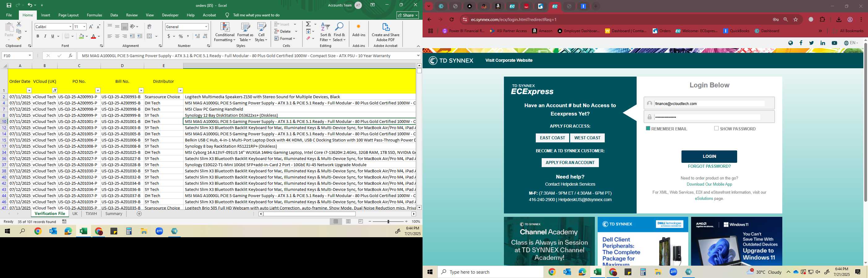This screenshot has width=868, height=278.
Task: Click the EAST COAST access button
Action: [552, 138]
